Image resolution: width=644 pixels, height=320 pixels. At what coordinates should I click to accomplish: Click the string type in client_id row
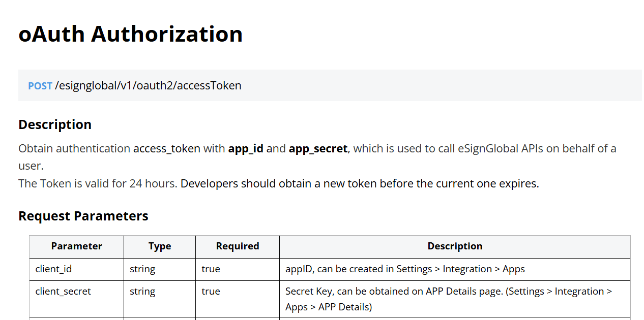pos(142,269)
